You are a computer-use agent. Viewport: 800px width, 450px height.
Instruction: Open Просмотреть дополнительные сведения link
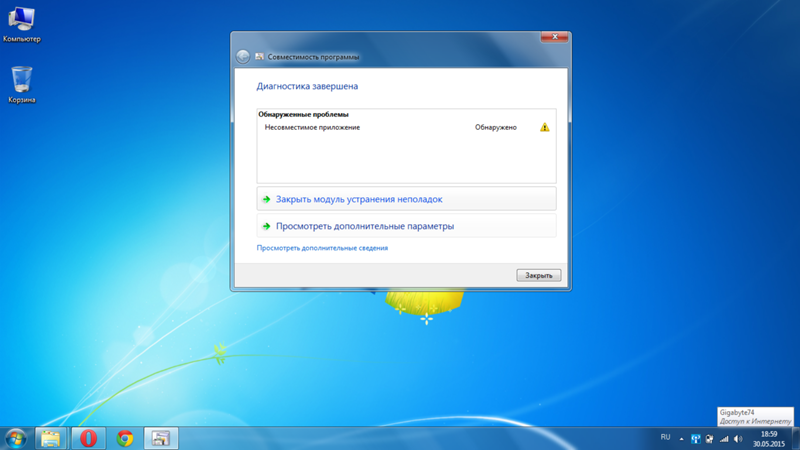point(322,248)
